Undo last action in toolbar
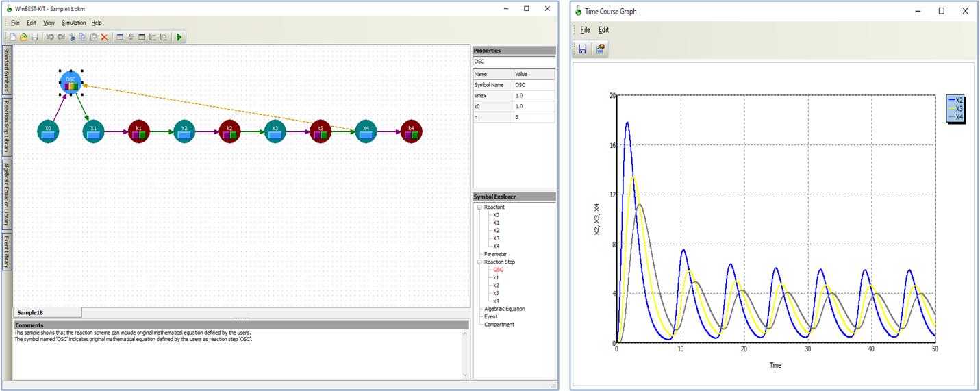The image size is (980, 391). [50, 37]
